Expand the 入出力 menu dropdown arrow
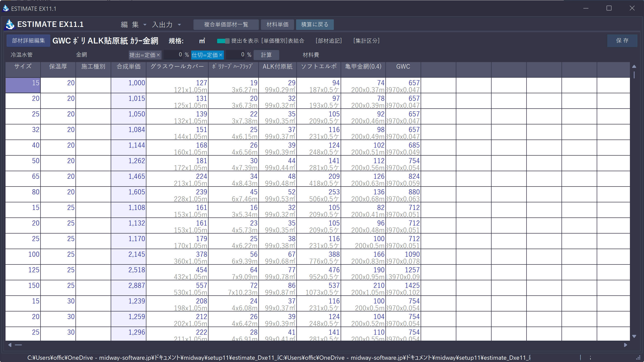Screen dimensions: 644x362 tap(179, 25)
